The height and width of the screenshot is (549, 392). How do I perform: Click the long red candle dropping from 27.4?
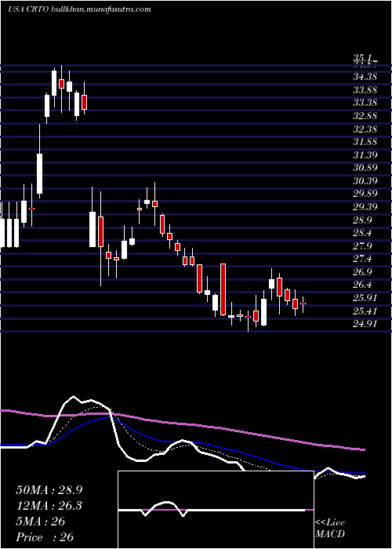[x=223, y=289]
